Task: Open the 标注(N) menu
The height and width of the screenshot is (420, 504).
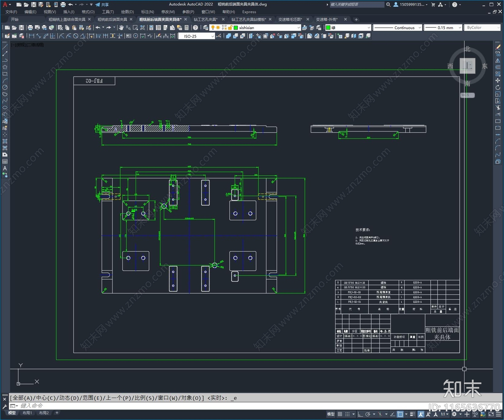Action: point(147,12)
